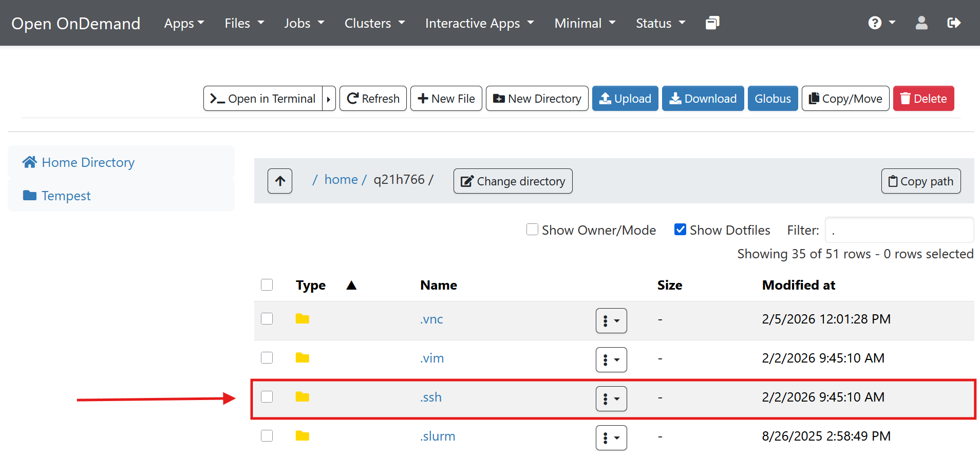
Task: Open the actions dropdown for .vim
Action: click(611, 360)
